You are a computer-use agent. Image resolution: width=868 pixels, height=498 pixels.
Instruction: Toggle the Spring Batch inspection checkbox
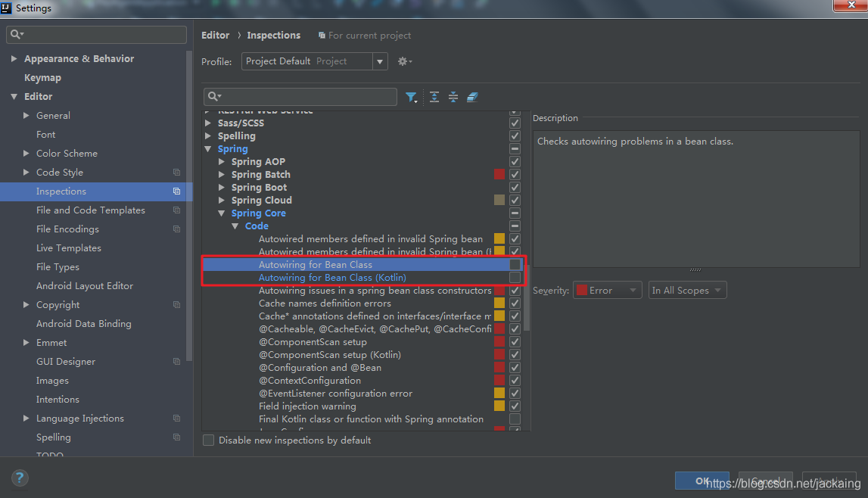click(x=515, y=174)
